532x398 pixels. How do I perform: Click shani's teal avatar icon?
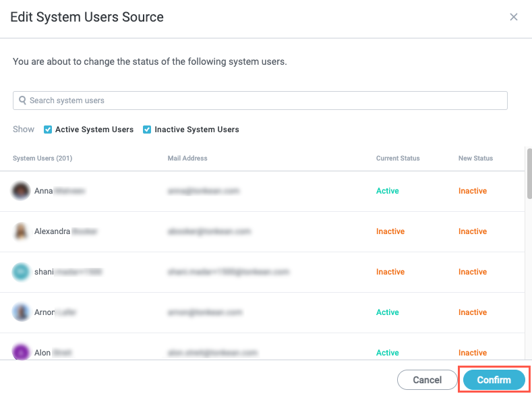(21, 272)
